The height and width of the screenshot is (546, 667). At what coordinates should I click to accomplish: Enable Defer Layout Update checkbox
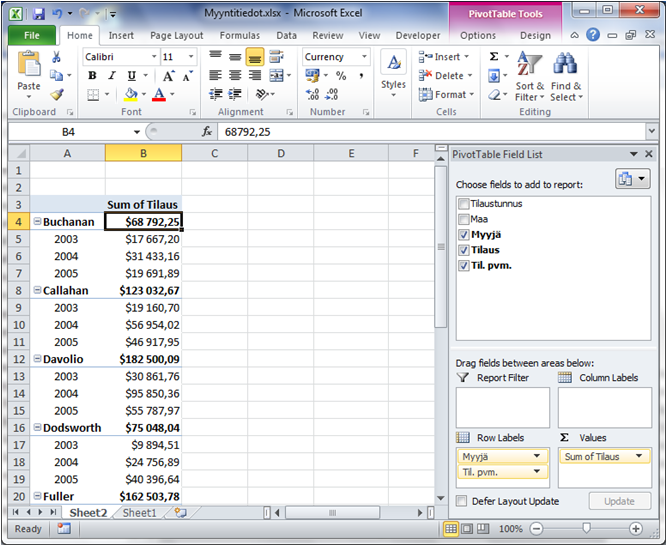[462, 501]
